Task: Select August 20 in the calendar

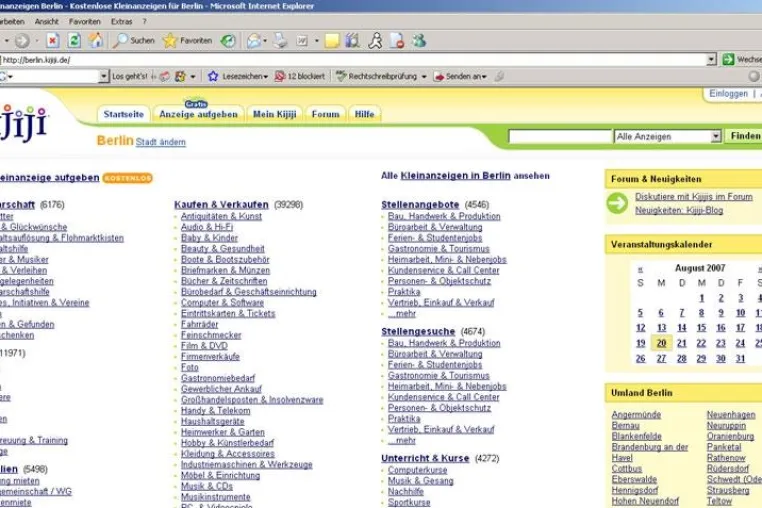Action: [661, 343]
